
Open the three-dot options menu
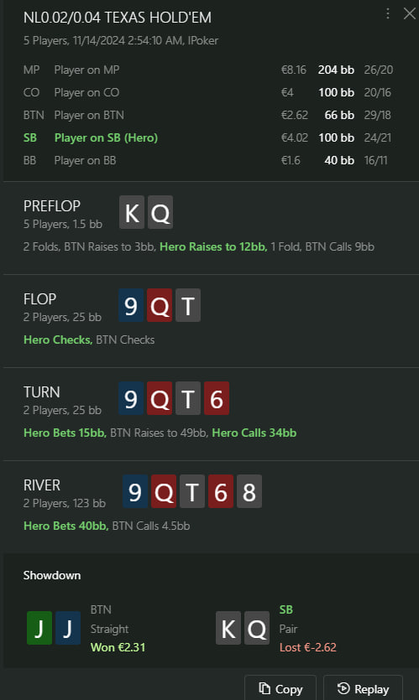(388, 14)
